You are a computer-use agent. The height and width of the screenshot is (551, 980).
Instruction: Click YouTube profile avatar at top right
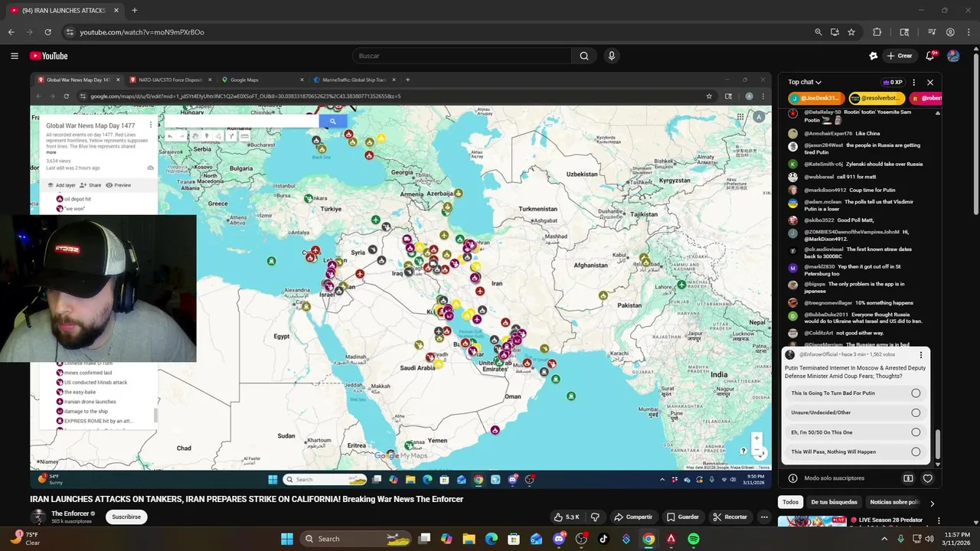point(953,56)
